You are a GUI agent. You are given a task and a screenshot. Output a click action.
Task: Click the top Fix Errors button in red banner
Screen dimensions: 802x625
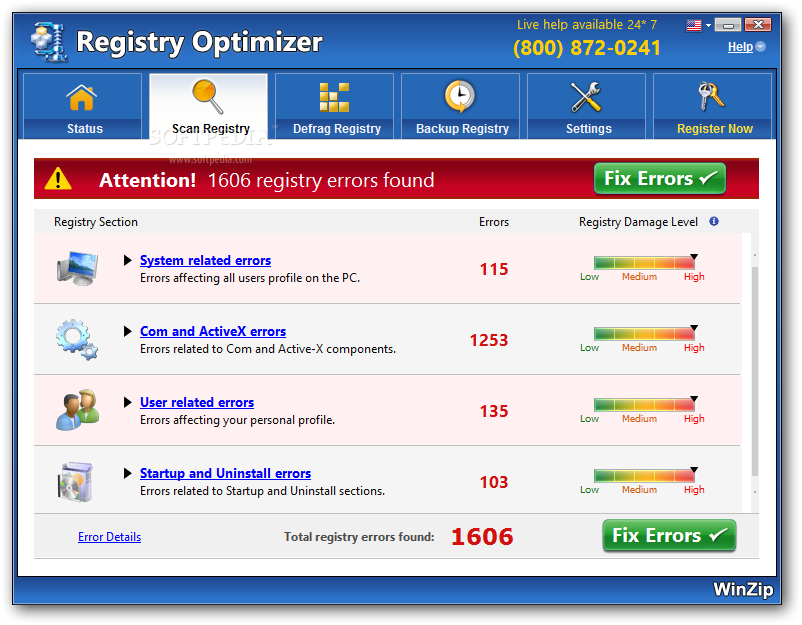pyautogui.click(x=660, y=178)
